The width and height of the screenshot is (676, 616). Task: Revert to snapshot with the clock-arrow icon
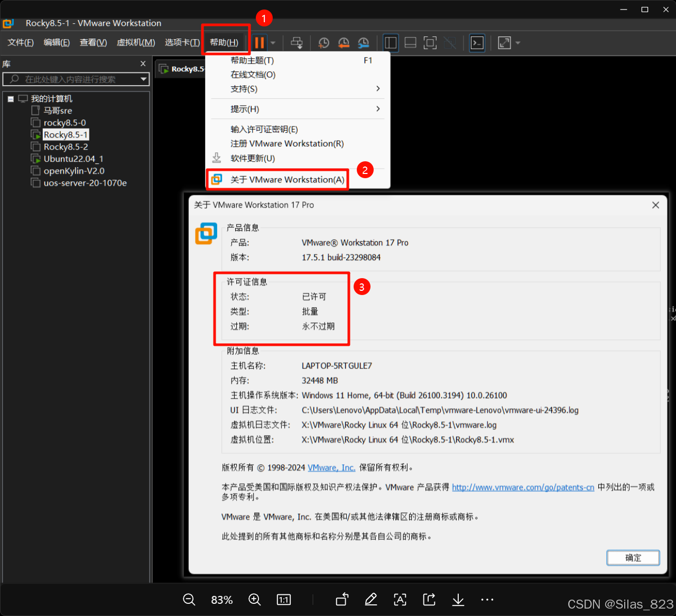pyautogui.click(x=344, y=43)
